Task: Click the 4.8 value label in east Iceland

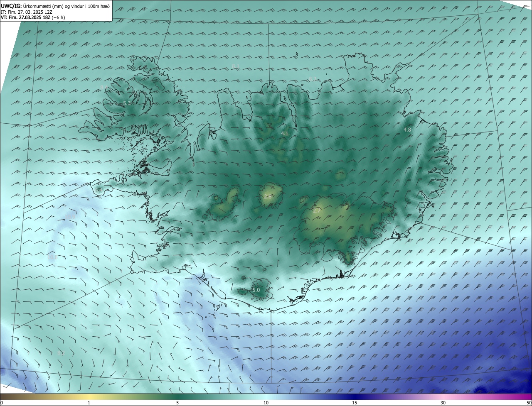Action: (407, 130)
